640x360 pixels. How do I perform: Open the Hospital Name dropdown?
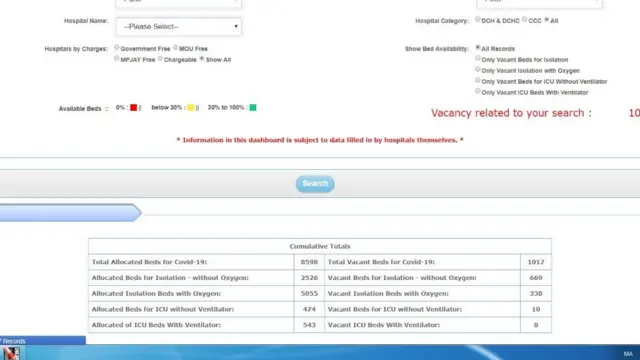click(x=178, y=27)
